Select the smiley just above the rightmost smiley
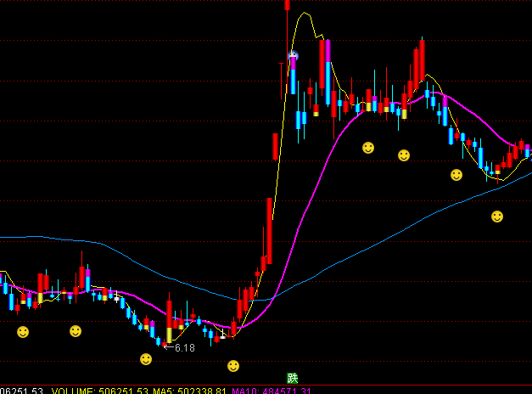532x394 pixels. (456, 175)
